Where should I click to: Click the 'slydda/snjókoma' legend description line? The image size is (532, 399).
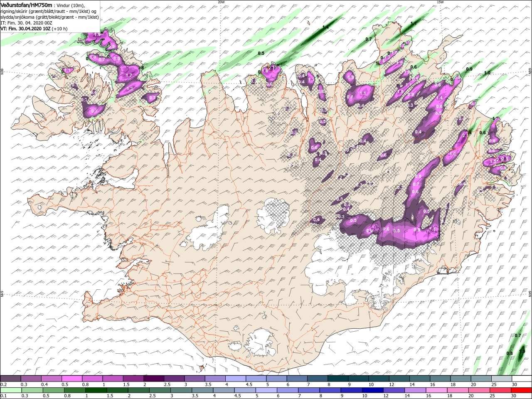click(49, 17)
